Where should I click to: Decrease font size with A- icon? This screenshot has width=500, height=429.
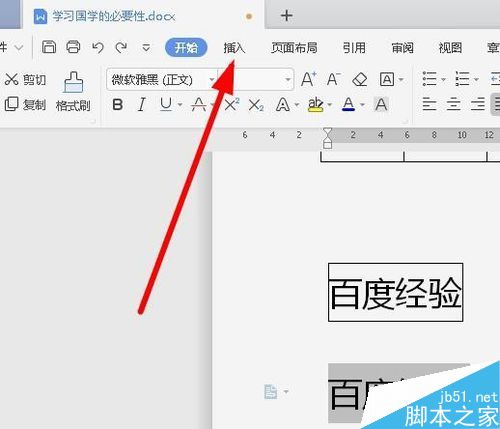pos(334,79)
